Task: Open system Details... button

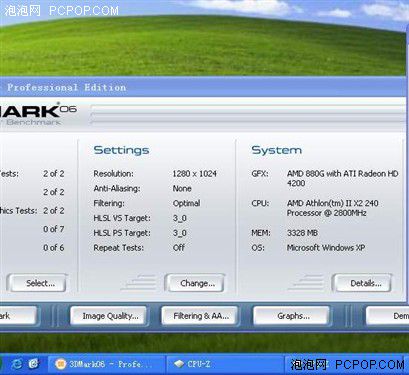Action: pos(363,283)
